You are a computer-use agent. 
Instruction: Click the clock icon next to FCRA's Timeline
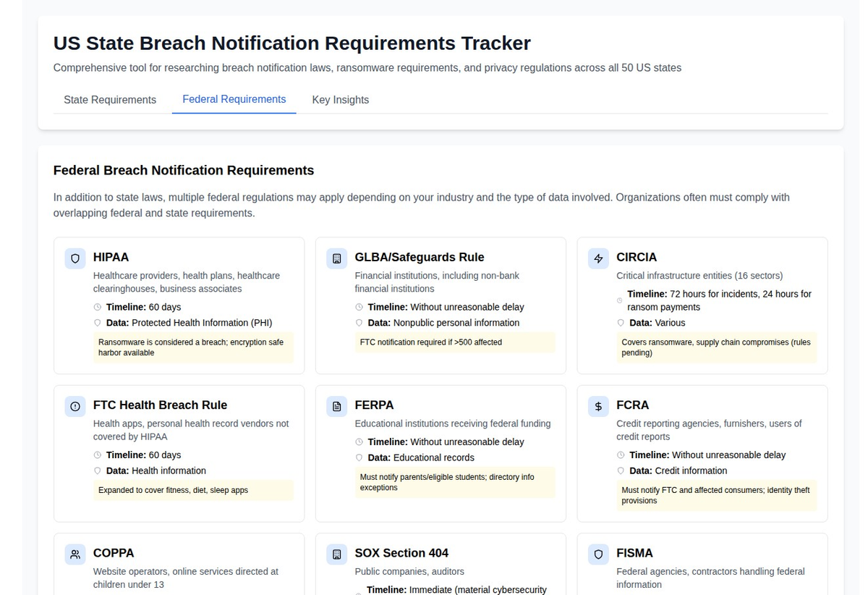click(x=621, y=455)
